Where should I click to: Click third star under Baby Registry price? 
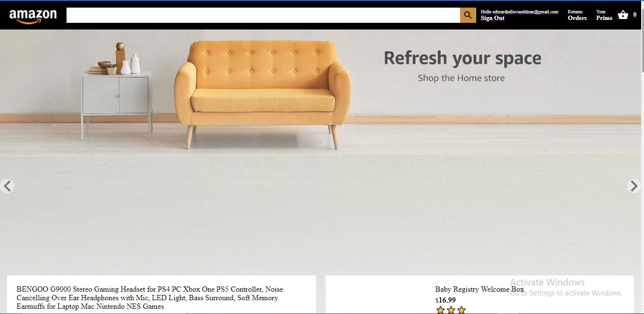pyautogui.click(x=461, y=310)
